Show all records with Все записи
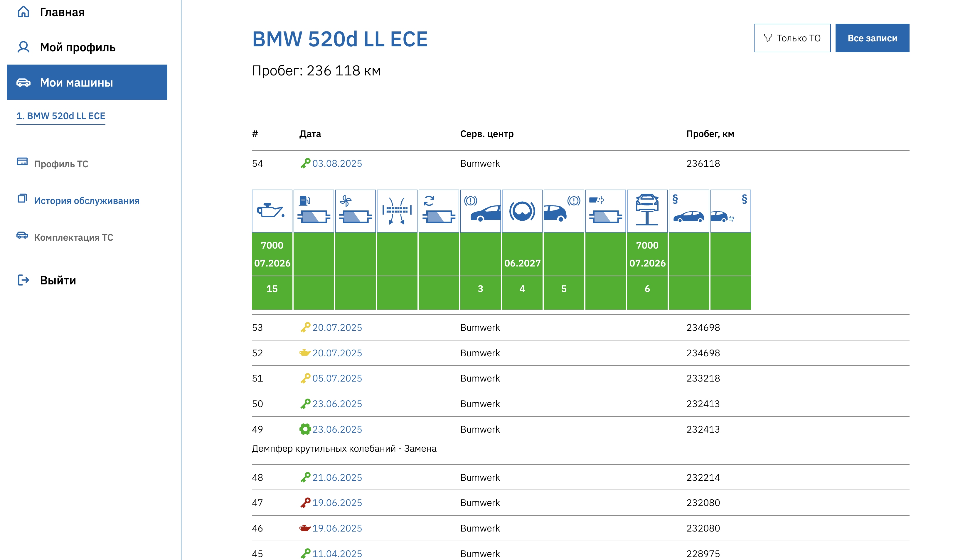Image resolution: width=980 pixels, height=560 pixels. [872, 38]
